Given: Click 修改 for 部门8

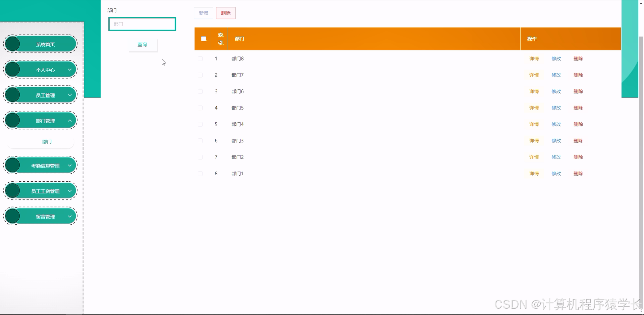Looking at the screenshot, I should 556,59.
